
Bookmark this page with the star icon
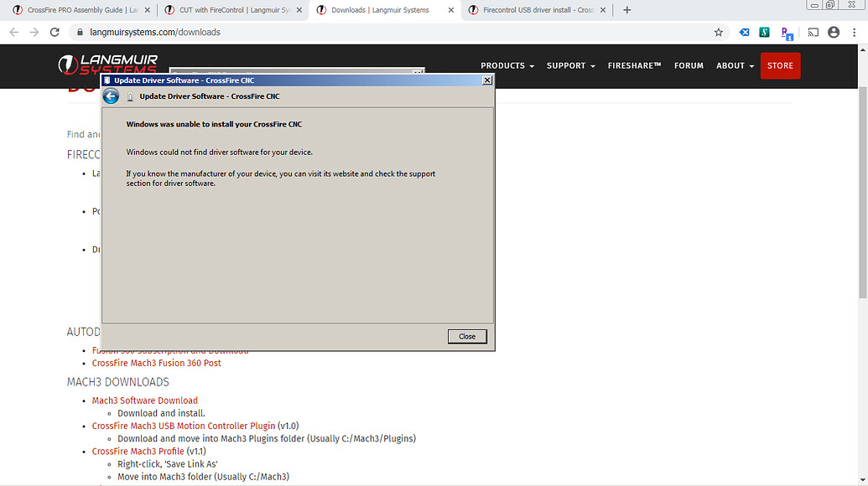[718, 32]
